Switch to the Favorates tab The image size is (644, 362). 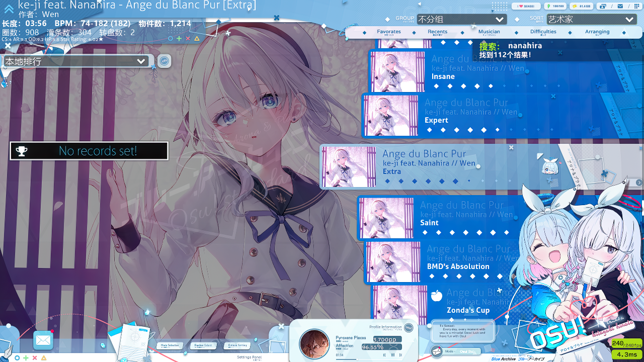click(x=389, y=32)
